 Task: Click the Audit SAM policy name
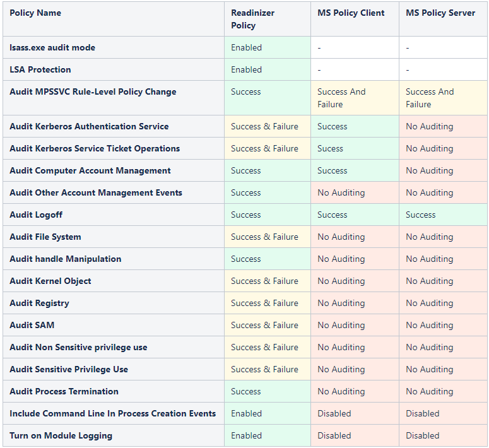(32, 326)
